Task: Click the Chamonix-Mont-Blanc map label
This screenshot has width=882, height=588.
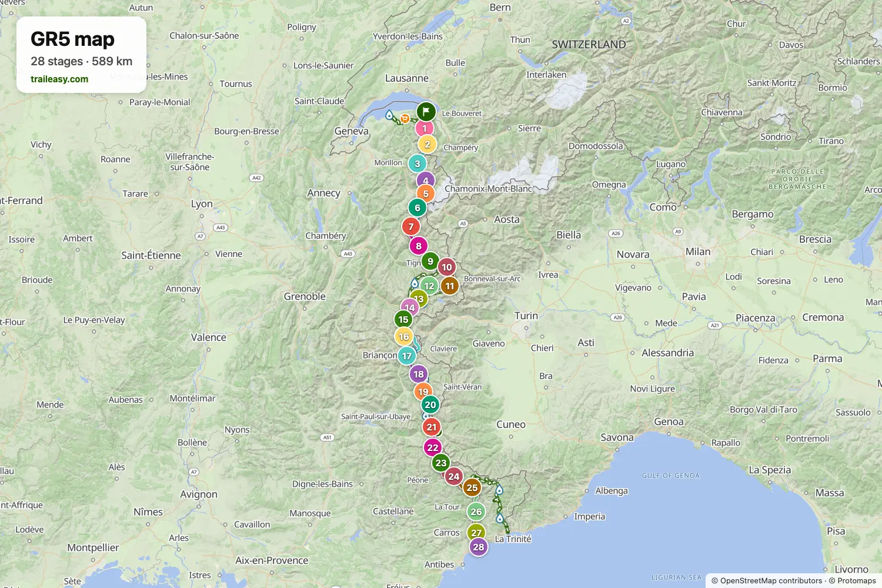Action: pos(488,189)
